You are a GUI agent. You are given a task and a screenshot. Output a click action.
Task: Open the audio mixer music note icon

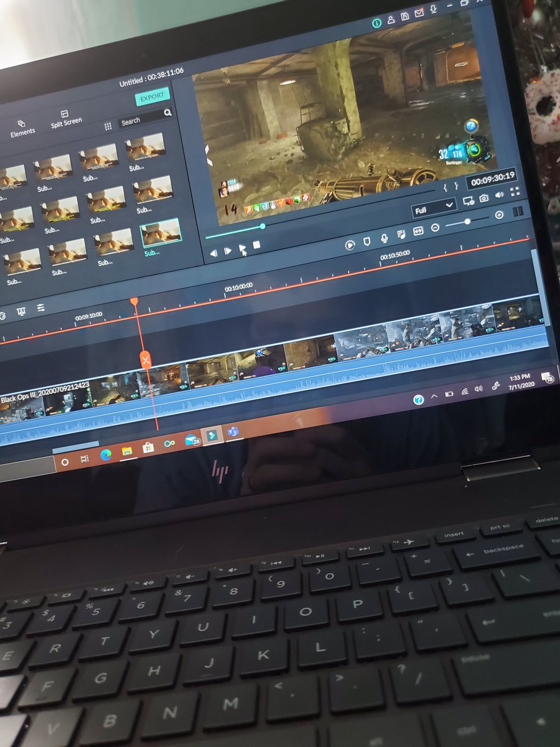pyautogui.click(x=401, y=235)
